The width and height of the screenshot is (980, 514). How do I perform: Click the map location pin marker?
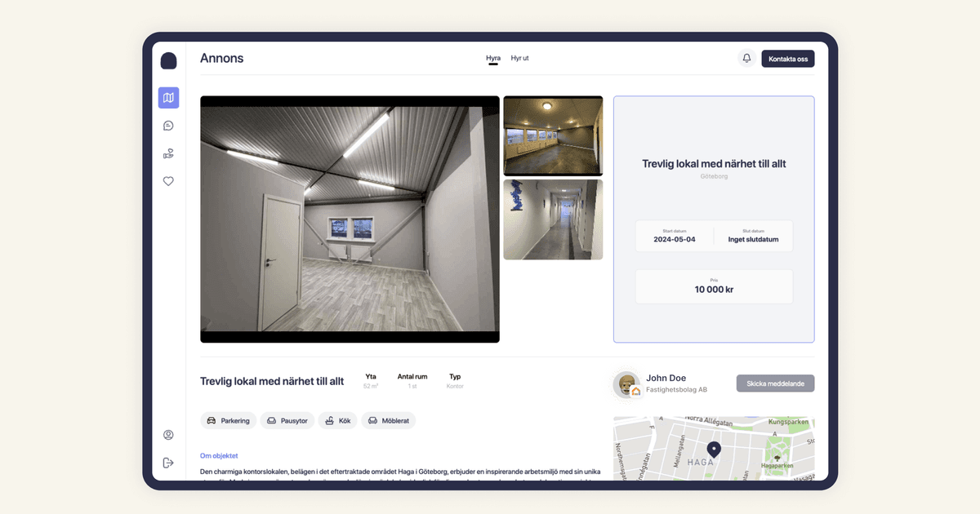pos(714,450)
